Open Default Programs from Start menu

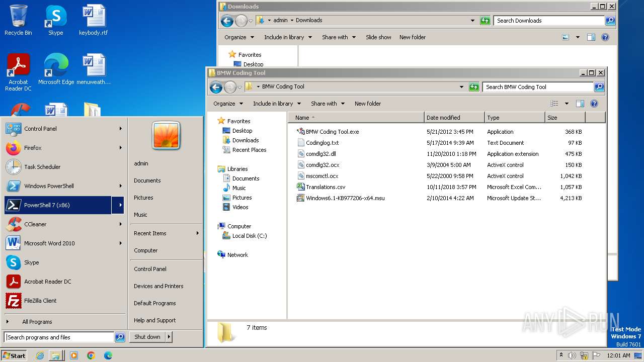pyautogui.click(x=154, y=303)
